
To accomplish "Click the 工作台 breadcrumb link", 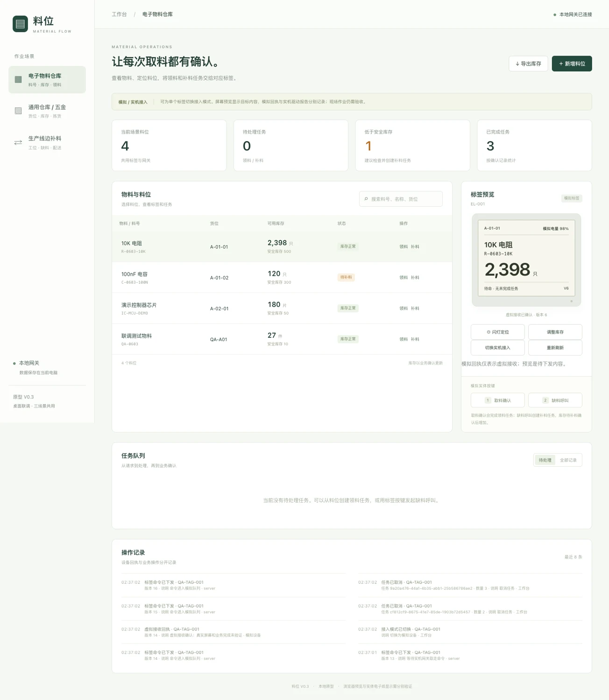I will (119, 14).
